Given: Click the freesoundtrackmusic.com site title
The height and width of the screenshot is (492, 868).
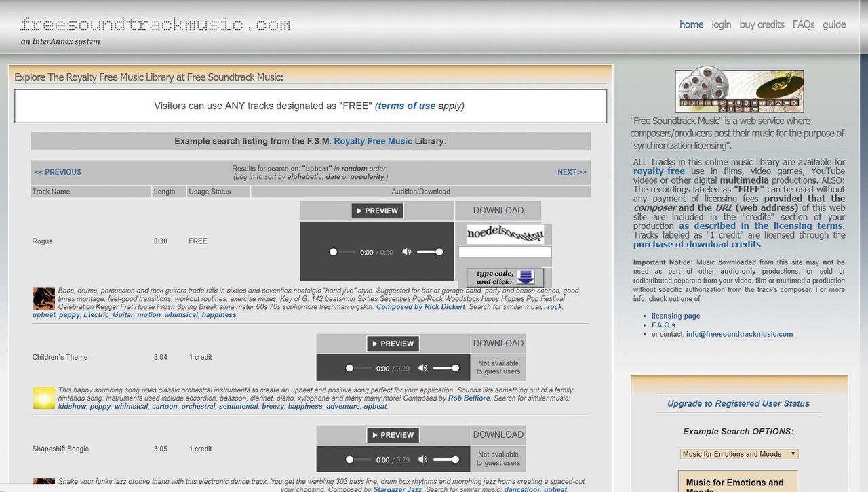Looking at the screenshot, I should (155, 25).
